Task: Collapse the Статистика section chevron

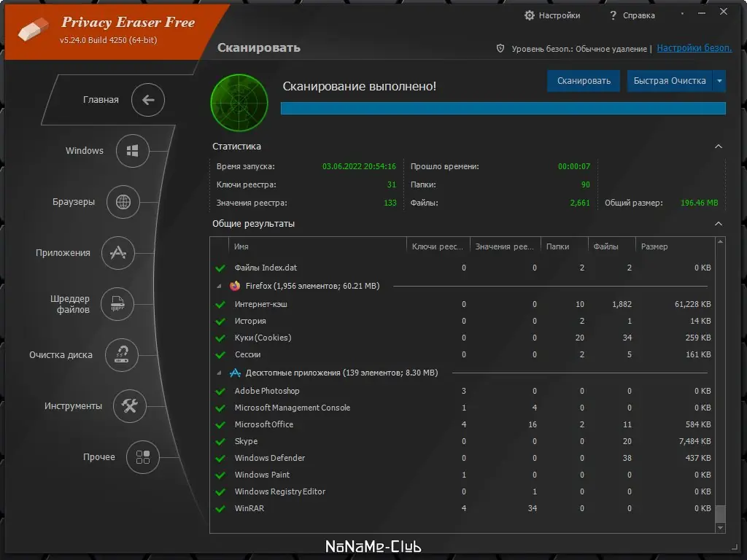Action: (719, 146)
